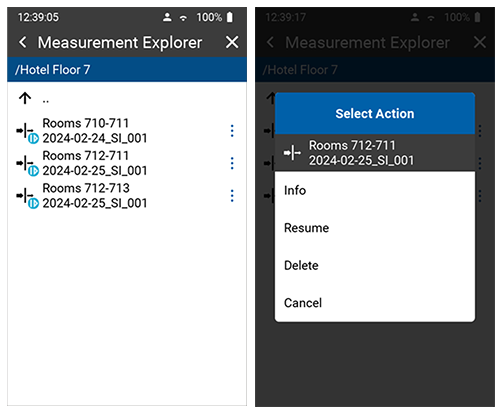Choose Info in Select Action dialog
The image size is (500, 412).
[x=375, y=190]
